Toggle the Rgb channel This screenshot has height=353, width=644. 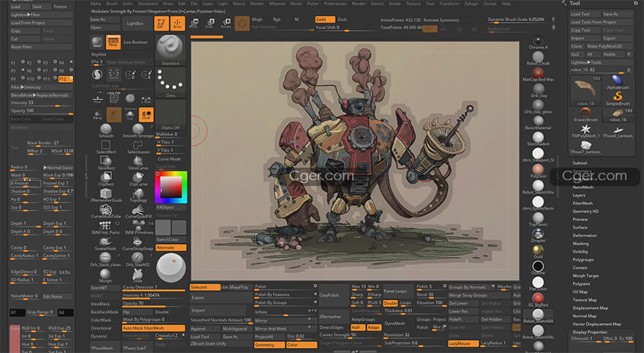(277, 19)
